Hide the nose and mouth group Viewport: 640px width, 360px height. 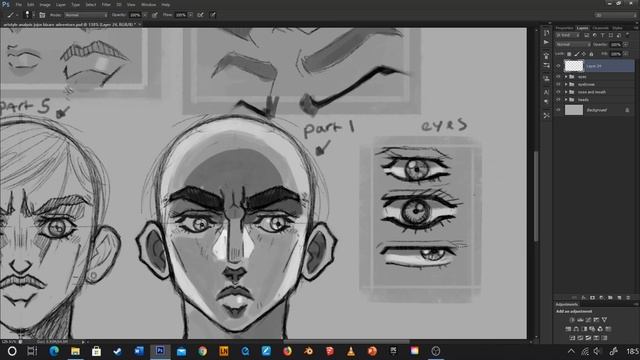(558, 92)
